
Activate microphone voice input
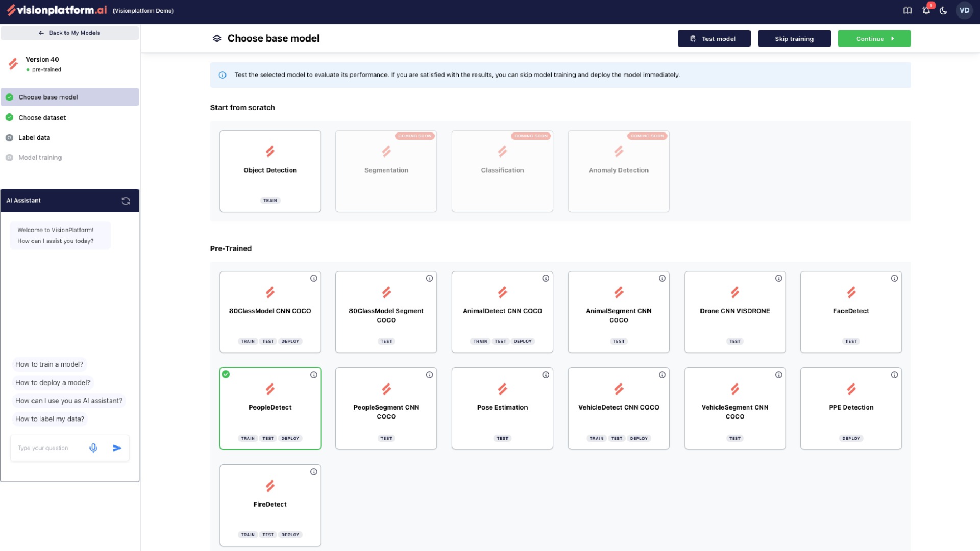coord(93,448)
